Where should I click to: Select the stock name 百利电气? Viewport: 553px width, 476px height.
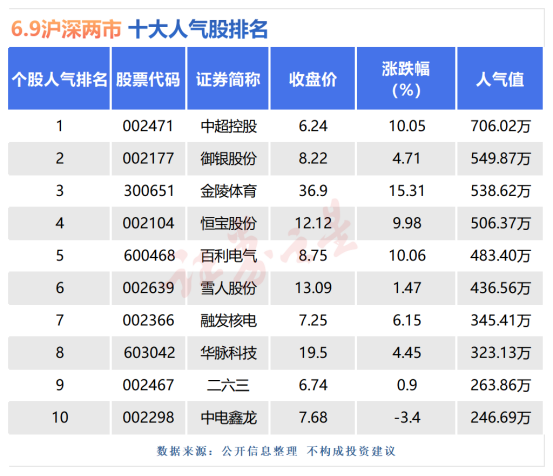229,256
